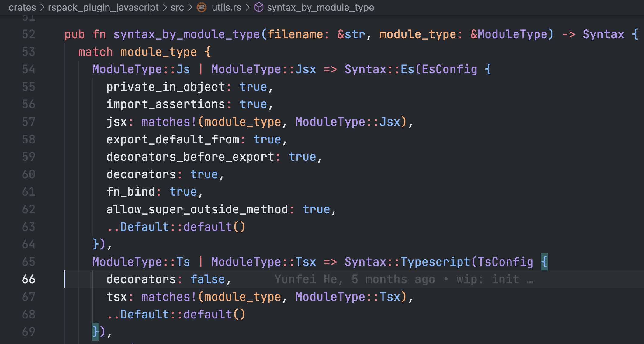
Task: Place cursor on the false value on line 66
Action: pos(208,279)
